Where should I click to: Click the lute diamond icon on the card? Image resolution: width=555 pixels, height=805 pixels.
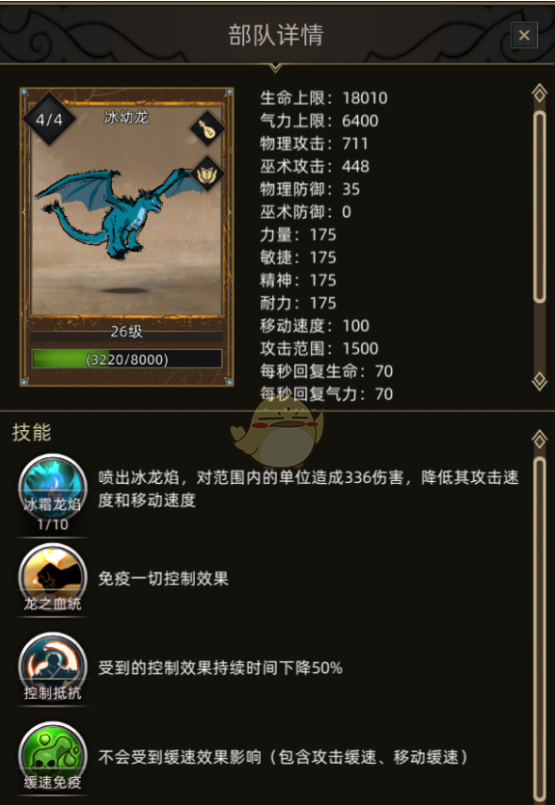(207, 129)
